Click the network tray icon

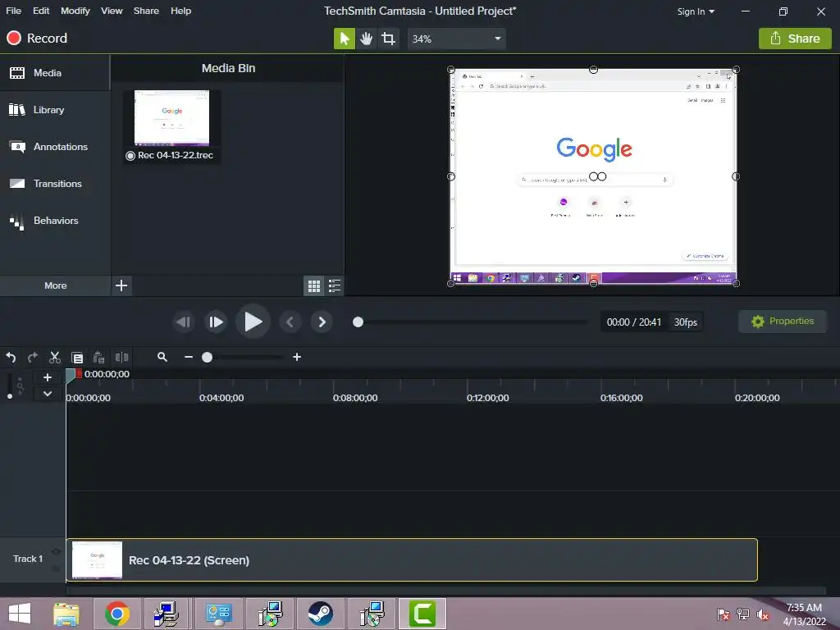click(743, 614)
